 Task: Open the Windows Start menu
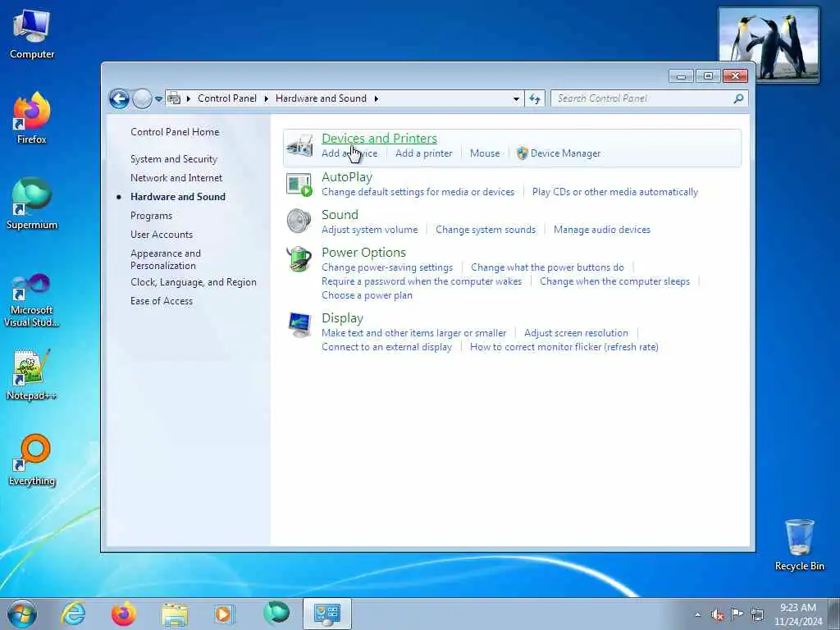(22, 614)
